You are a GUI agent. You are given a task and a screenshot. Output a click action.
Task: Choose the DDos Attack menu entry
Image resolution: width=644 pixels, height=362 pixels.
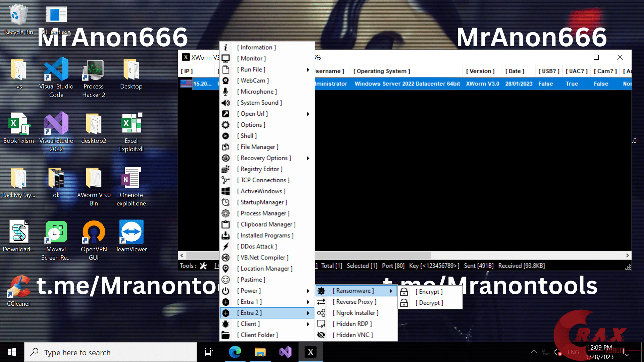267,246
